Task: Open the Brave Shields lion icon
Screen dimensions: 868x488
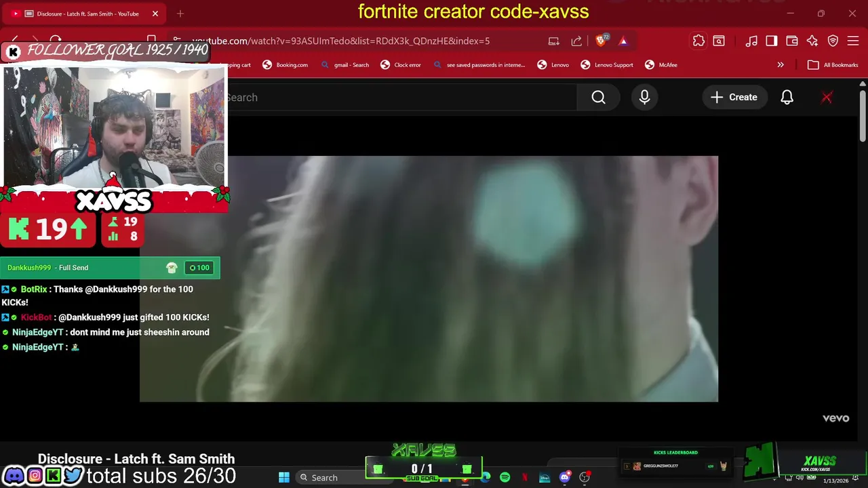Action: [601, 41]
